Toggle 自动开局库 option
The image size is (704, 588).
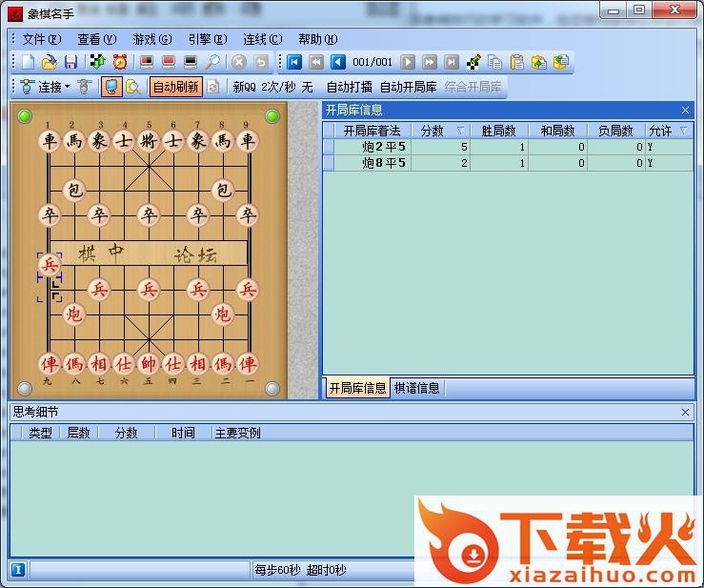pos(408,87)
